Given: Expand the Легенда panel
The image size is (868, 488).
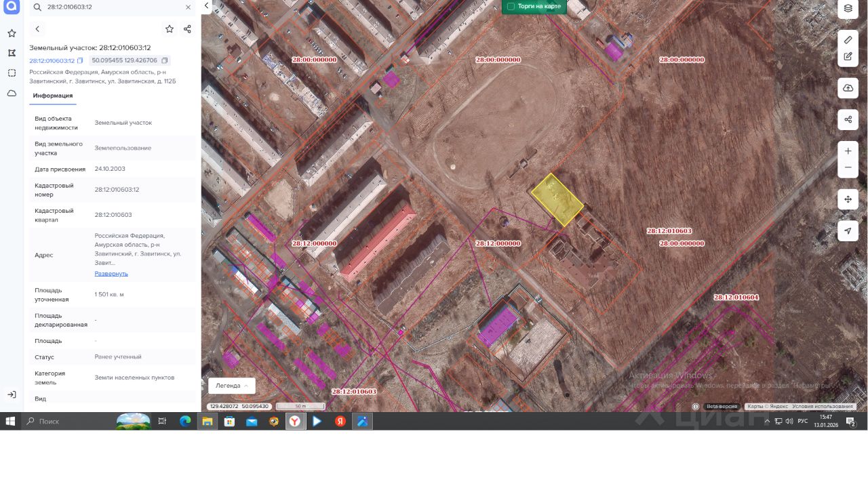Looking at the screenshot, I should tap(232, 386).
